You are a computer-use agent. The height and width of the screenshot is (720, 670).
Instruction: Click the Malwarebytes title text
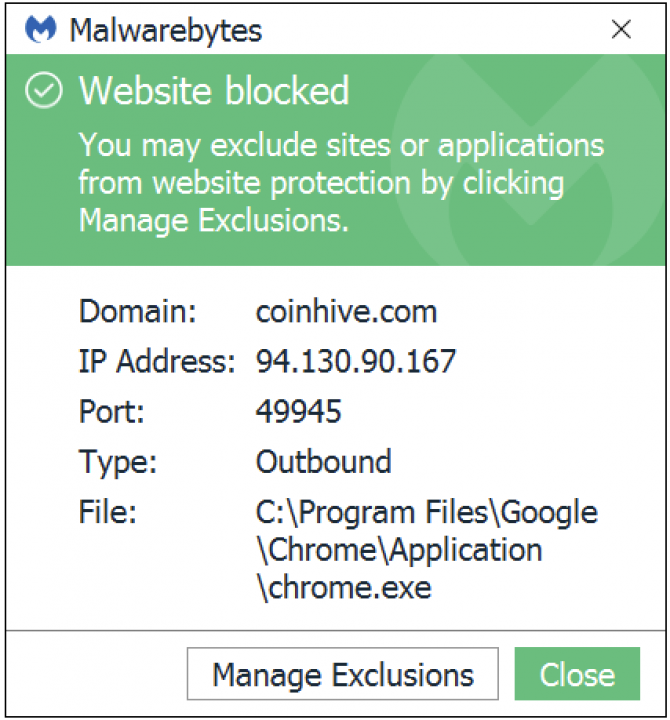(166, 30)
